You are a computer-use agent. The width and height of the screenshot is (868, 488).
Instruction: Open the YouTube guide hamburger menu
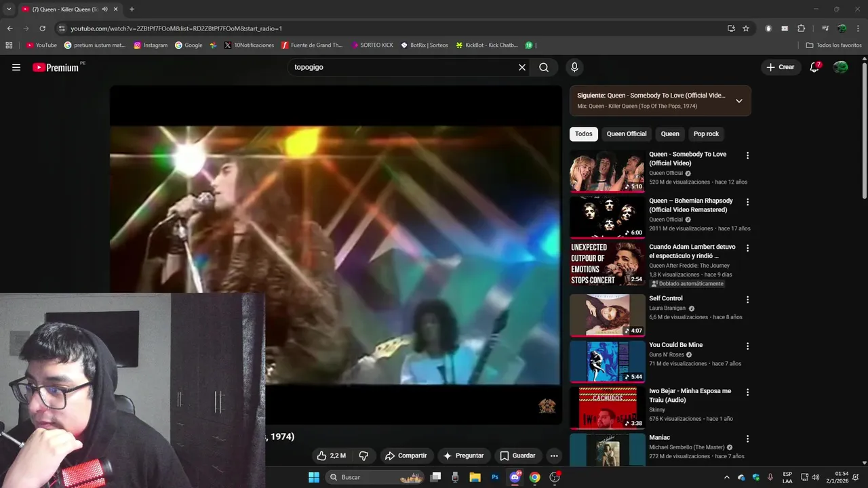click(16, 67)
